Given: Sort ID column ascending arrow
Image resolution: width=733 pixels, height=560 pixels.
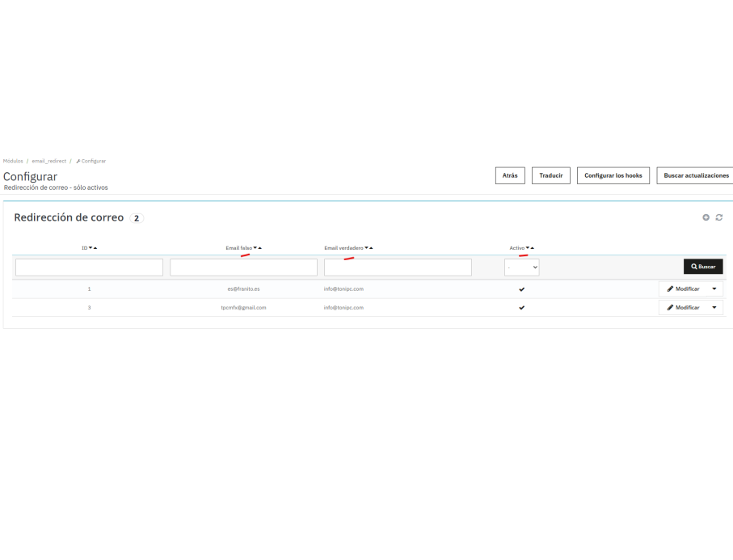Looking at the screenshot, I should 95,248.
